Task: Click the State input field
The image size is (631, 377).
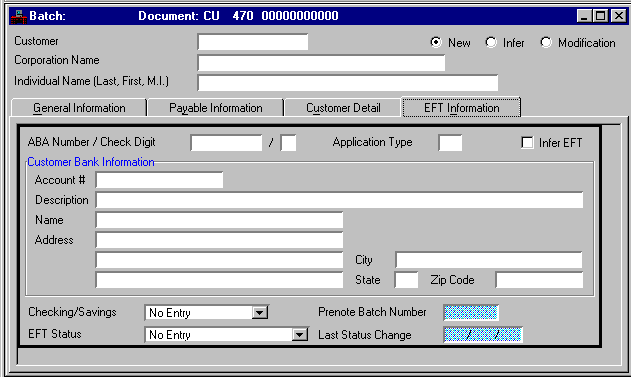Action: 406,280
